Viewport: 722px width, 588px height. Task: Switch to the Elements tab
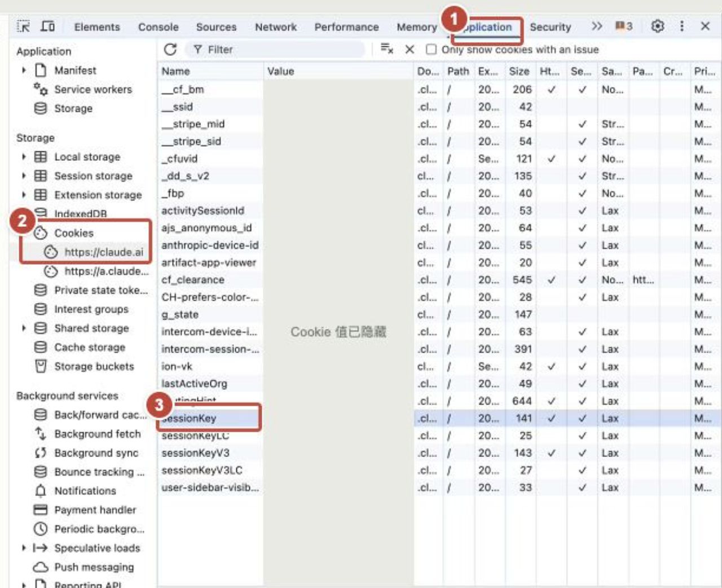tap(97, 27)
